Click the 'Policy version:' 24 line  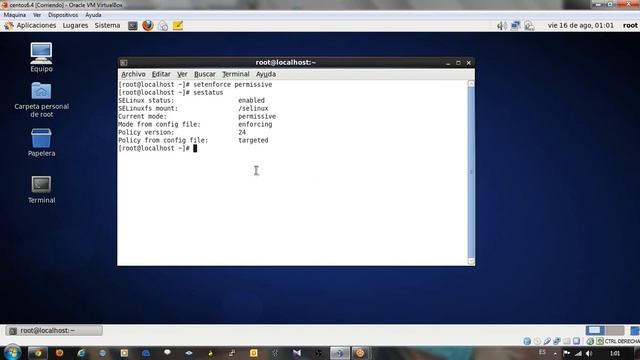[x=182, y=132]
